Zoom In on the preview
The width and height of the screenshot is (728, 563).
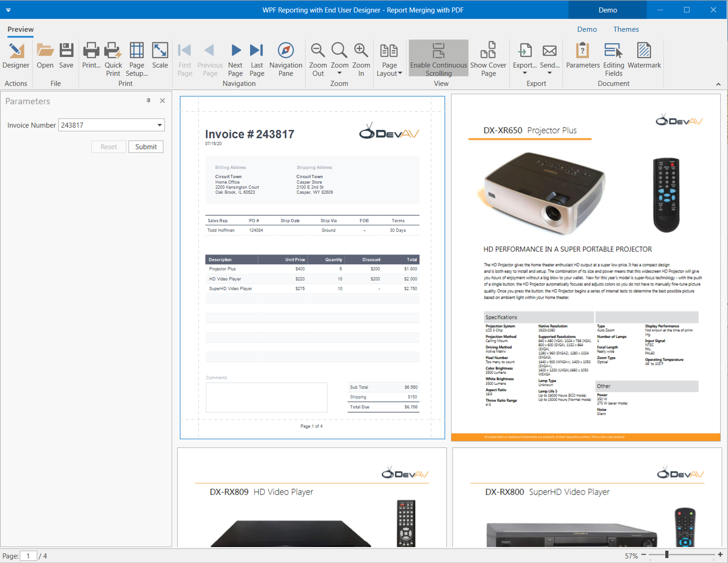[361, 60]
